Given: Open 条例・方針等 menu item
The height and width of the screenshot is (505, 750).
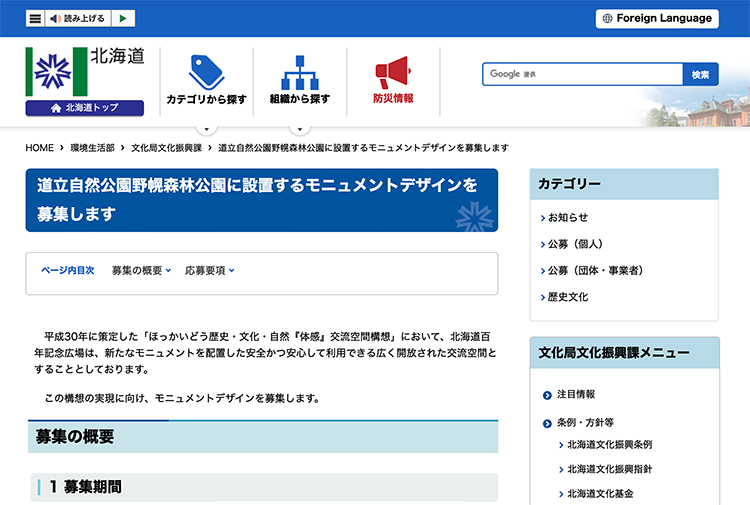Looking at the screenshot, I should pos(585,423).
